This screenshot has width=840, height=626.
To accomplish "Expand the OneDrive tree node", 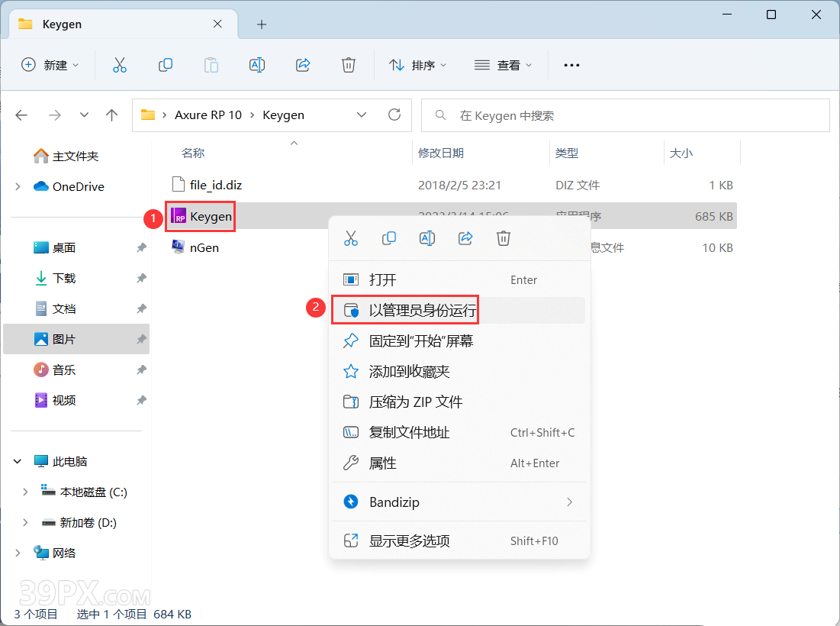I will pyautogui.click(x=18, y=186).
